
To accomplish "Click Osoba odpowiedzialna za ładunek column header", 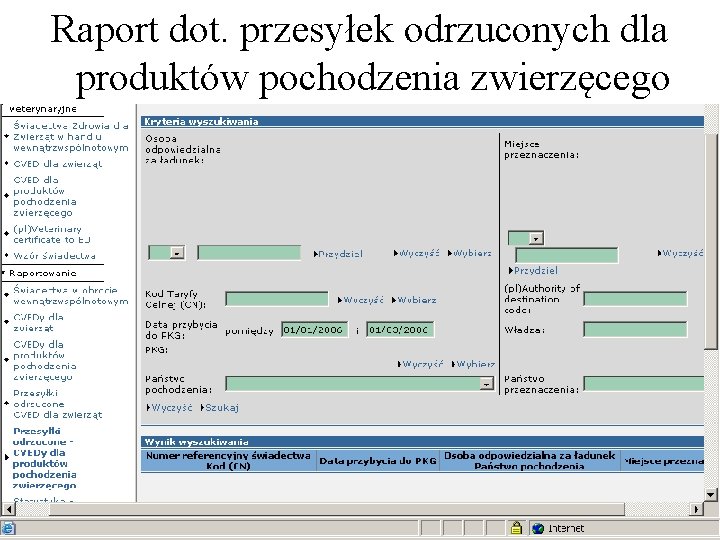I will [x=529, y=461].
